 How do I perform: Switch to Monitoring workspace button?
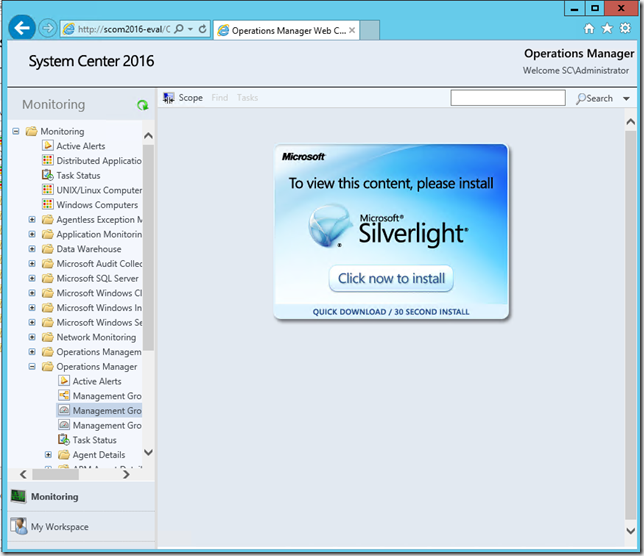point(81,497)
